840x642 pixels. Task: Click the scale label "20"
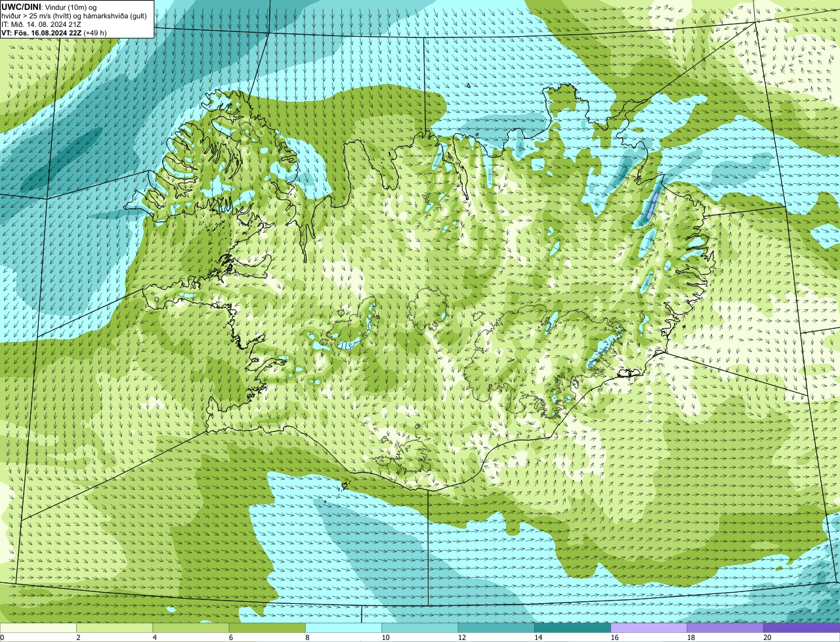pos(767,637)
